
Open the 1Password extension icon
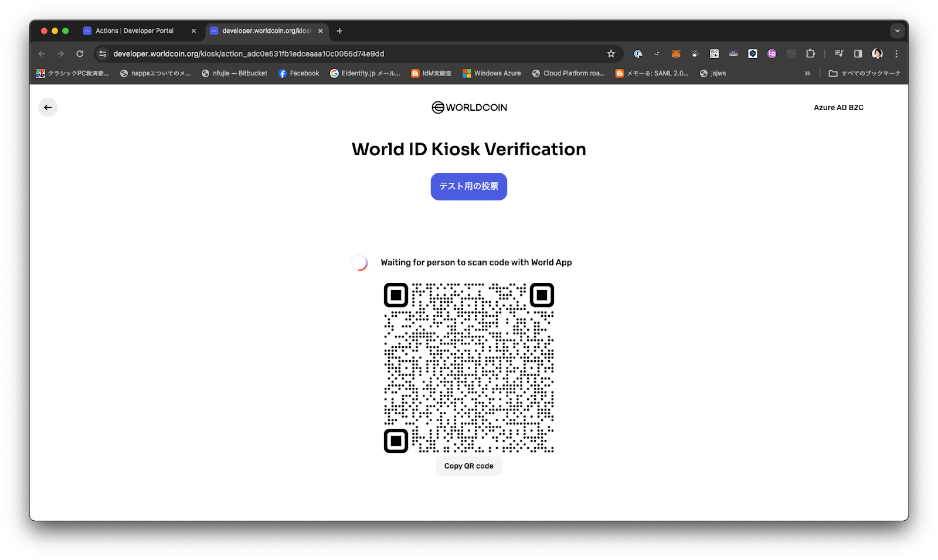[x=638, y=54]
